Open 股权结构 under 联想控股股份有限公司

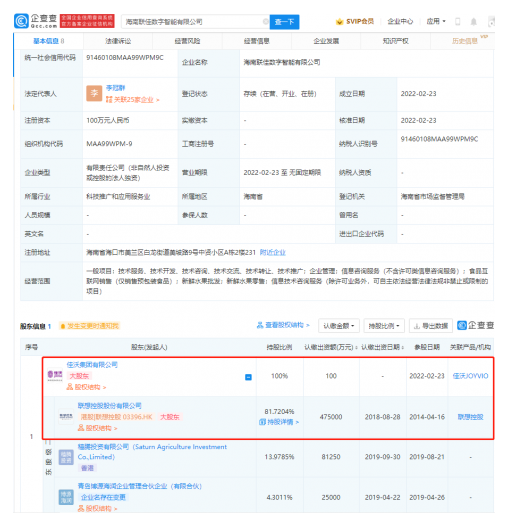coord(98,428)
